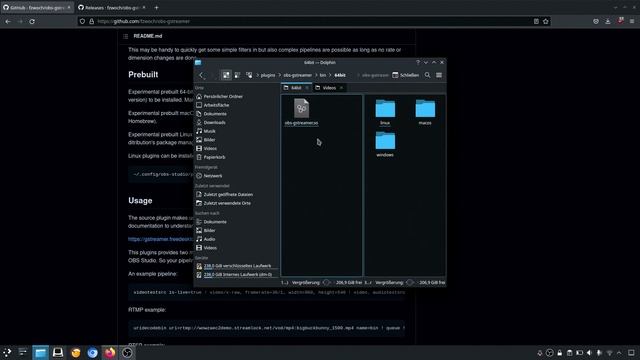Open Dolphin's search tool

(427, 75)
